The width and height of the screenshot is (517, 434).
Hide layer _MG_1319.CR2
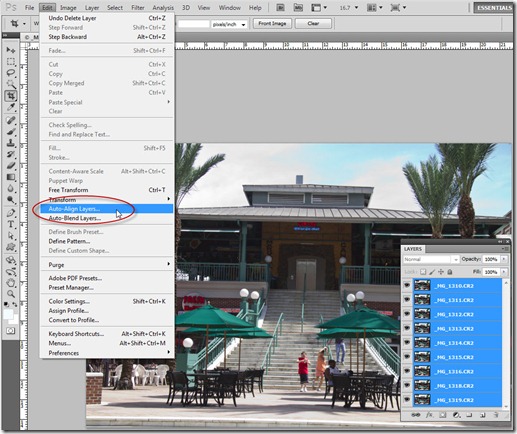coord(407,400)
